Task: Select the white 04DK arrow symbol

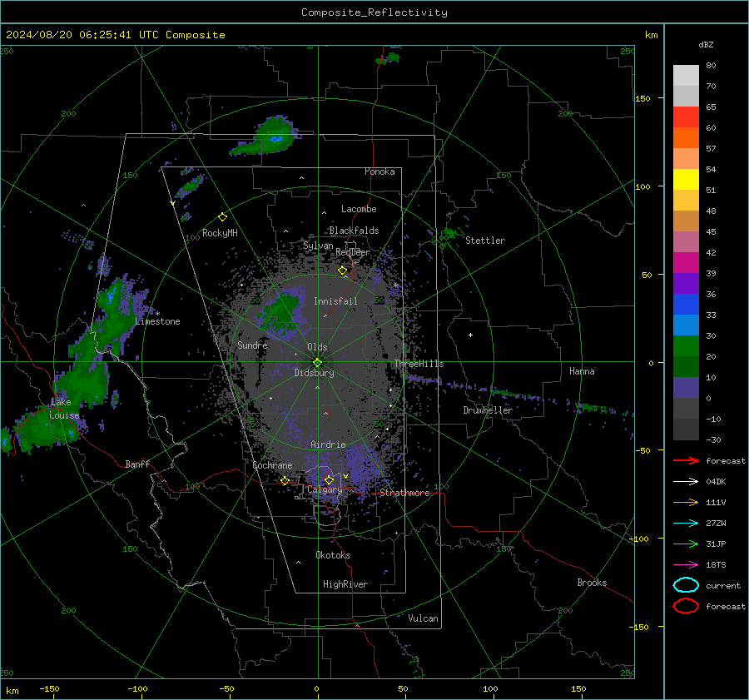Action: [686, 481]
